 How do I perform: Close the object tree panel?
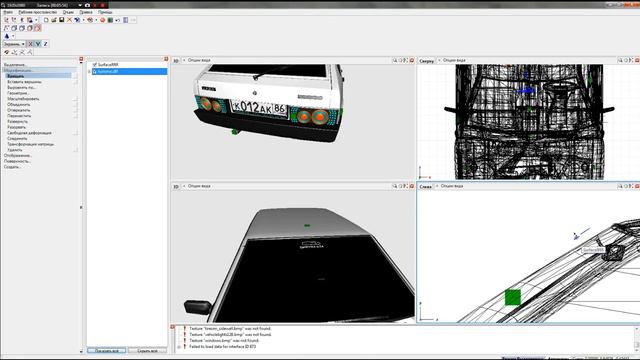[x=166, y=59]
